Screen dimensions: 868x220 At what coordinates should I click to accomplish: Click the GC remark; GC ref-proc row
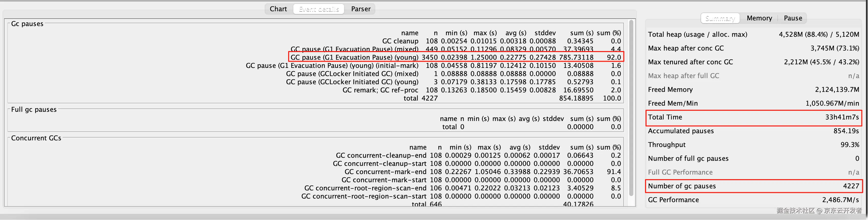point(482,90)
